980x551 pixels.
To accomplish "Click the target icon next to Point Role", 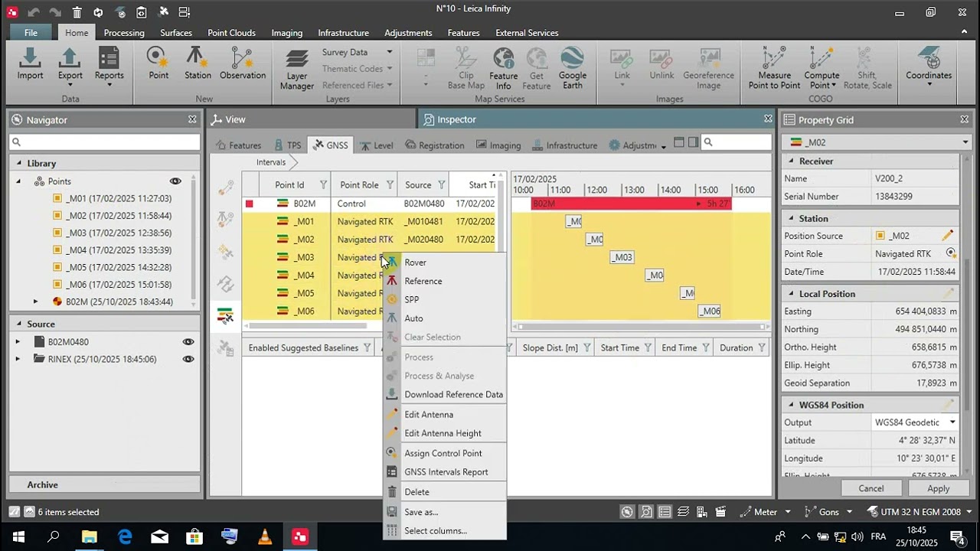I will (x=951, y=253).
